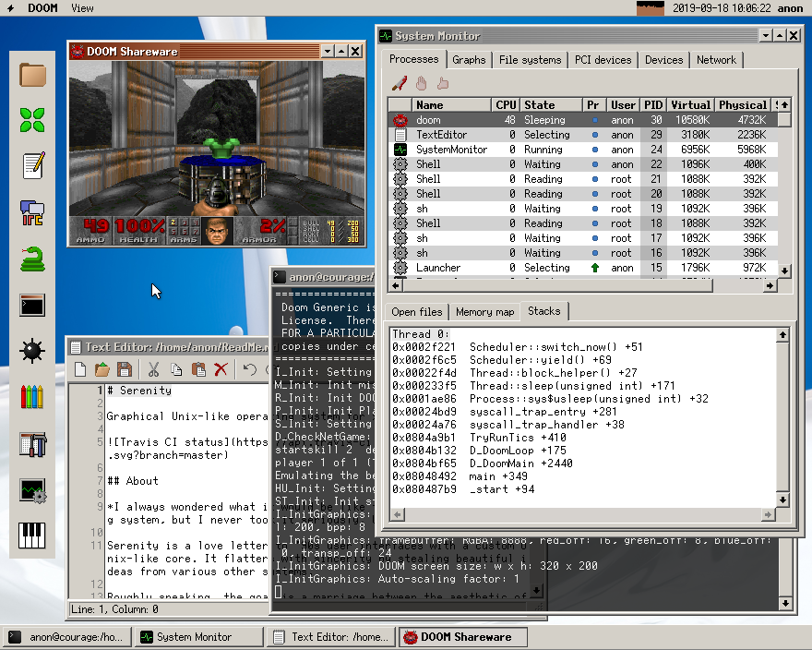
Task: Click the Stop process hand icon
Action: coord(421,83)
